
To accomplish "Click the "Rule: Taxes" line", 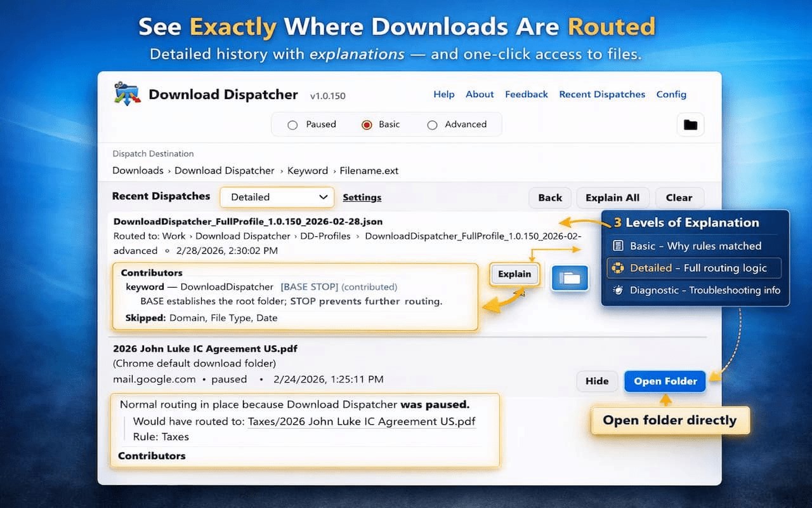I will (161, 437).
